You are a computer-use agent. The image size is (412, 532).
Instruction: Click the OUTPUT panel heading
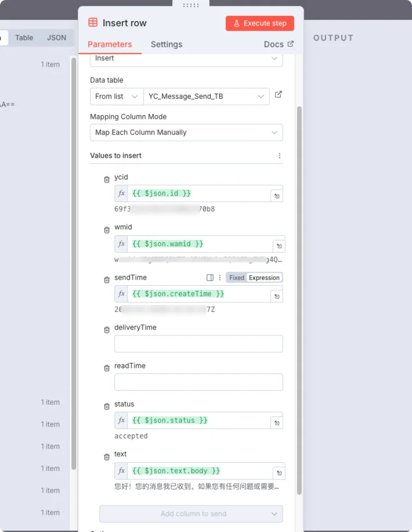(x=333, y=38)
